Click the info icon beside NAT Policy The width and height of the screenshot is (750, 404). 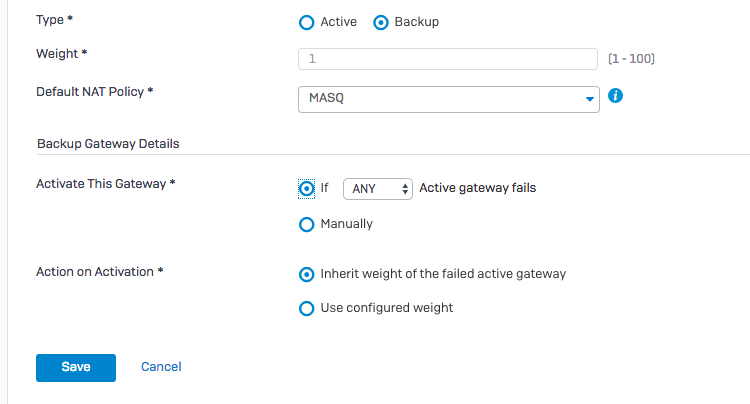[x=615, y=96]
